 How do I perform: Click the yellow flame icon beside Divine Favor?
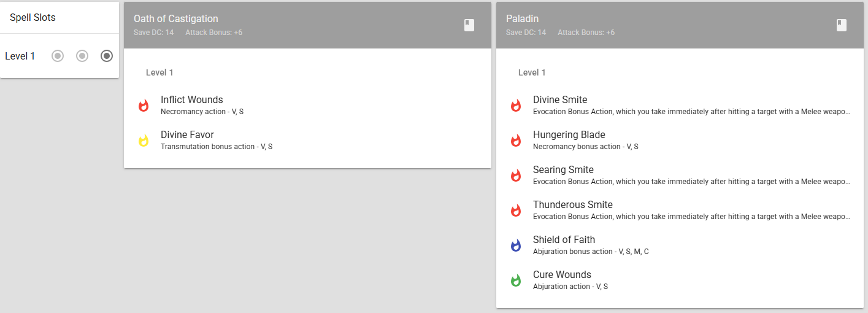click(x=144, y=141)
